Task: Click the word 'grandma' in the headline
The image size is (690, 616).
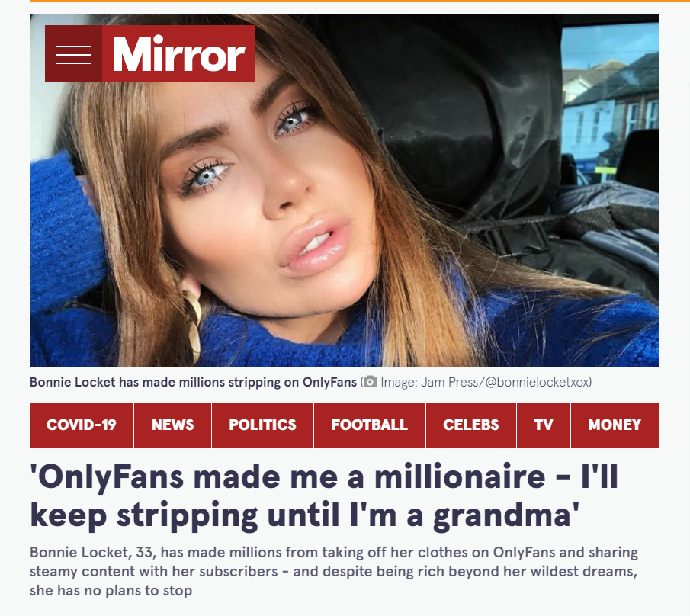Action: [502, 515]
